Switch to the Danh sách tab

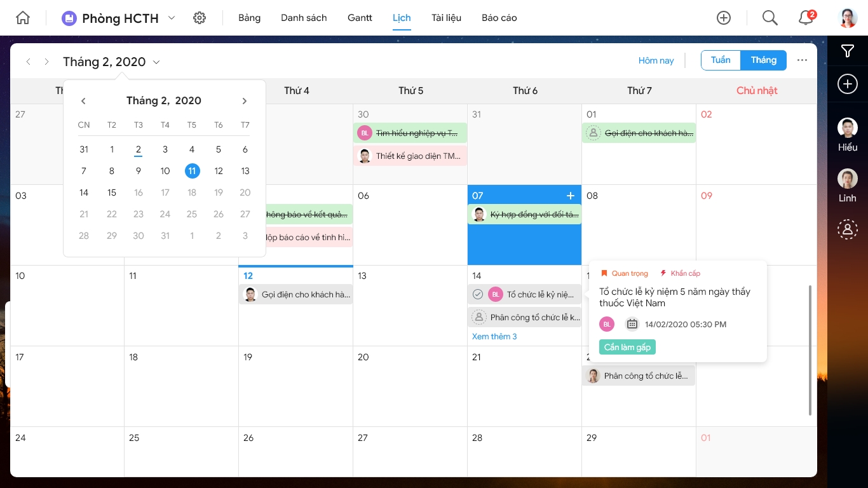304,18
